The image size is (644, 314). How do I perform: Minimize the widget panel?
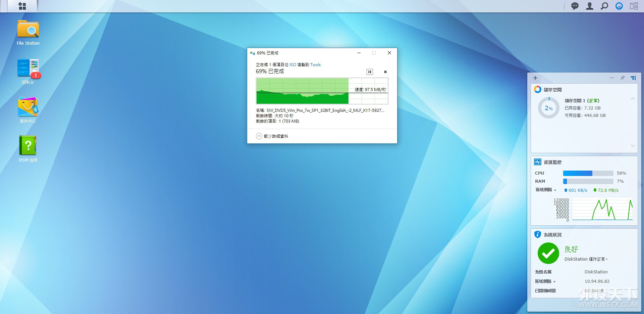point(612,78)
